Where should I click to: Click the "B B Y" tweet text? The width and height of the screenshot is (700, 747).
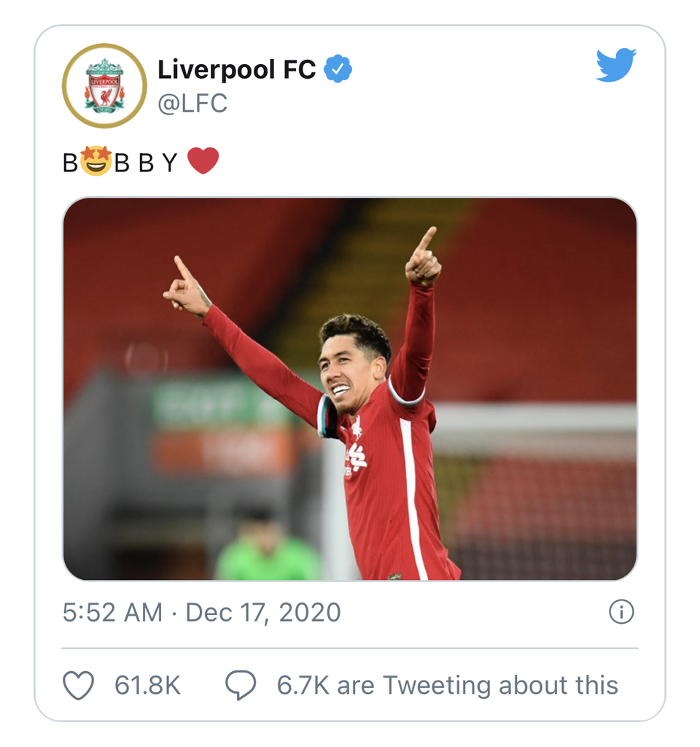point(146,163)
